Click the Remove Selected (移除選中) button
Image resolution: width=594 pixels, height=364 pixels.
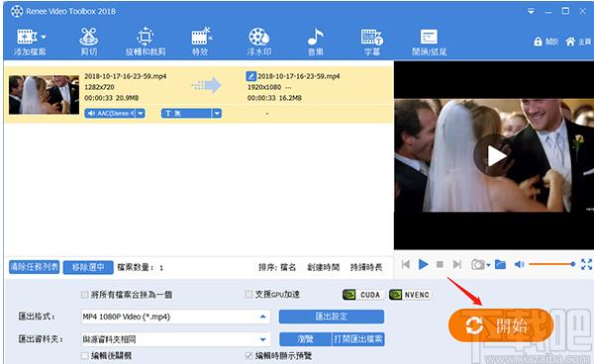pos(88,267)
